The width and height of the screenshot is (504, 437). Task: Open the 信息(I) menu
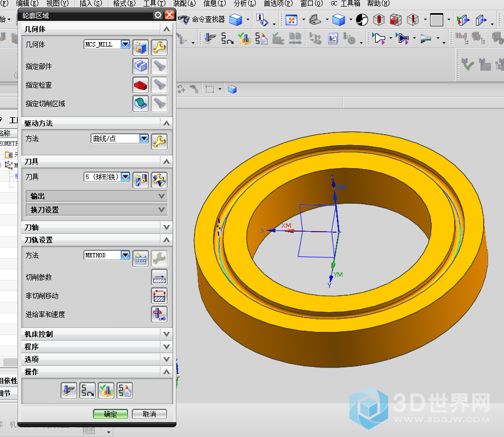pos(215,3)
